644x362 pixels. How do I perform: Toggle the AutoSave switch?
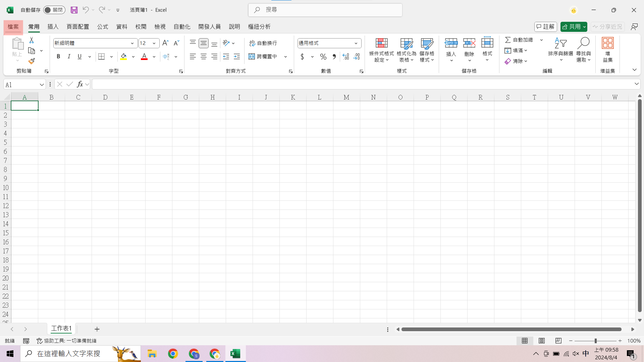pos(54,10)
